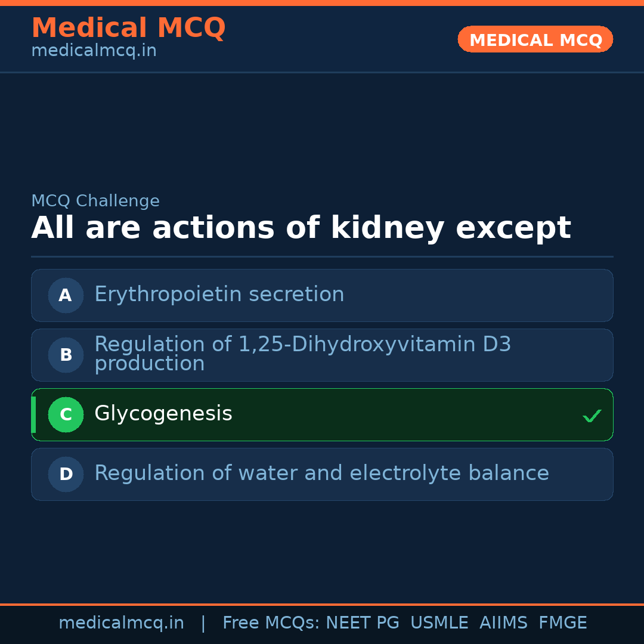Select the Erythropoietin secretion option

click(219, 295)
